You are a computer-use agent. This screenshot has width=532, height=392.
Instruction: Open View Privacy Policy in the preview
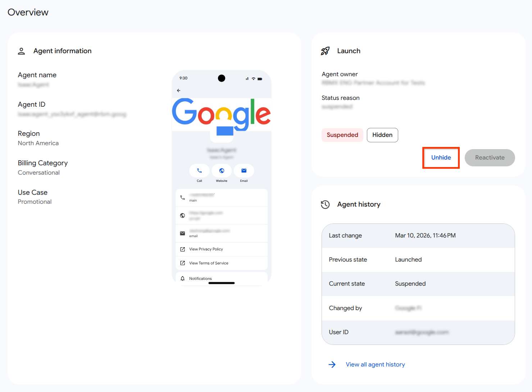206,249
